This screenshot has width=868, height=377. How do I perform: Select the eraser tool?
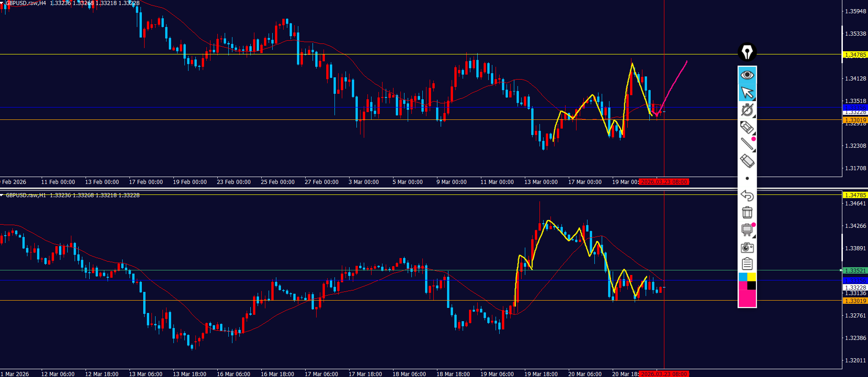point(747,161)
